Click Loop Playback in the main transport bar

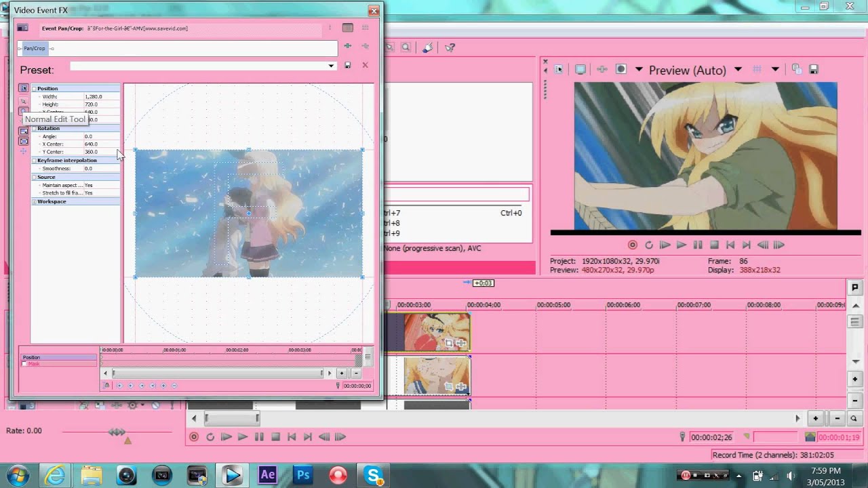point(210,437)
